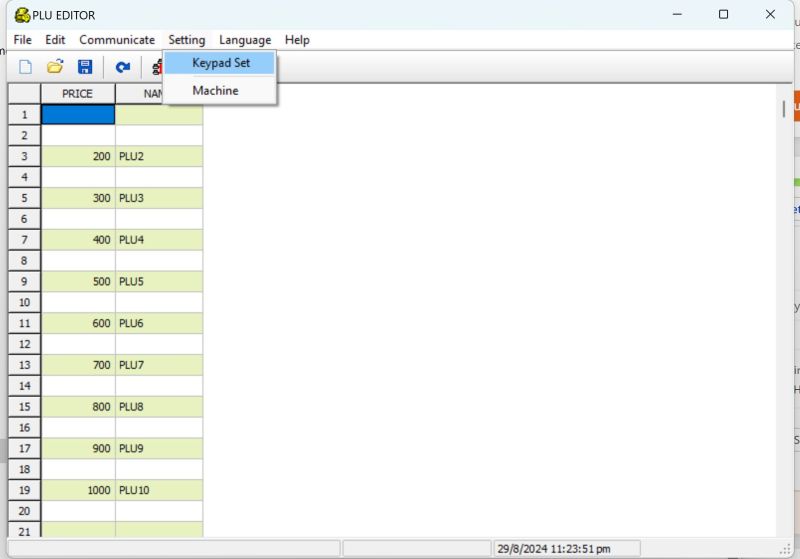Click the PLU2 name cell
Viewport: 800px width, 559px height.
(x=158, y=157)
